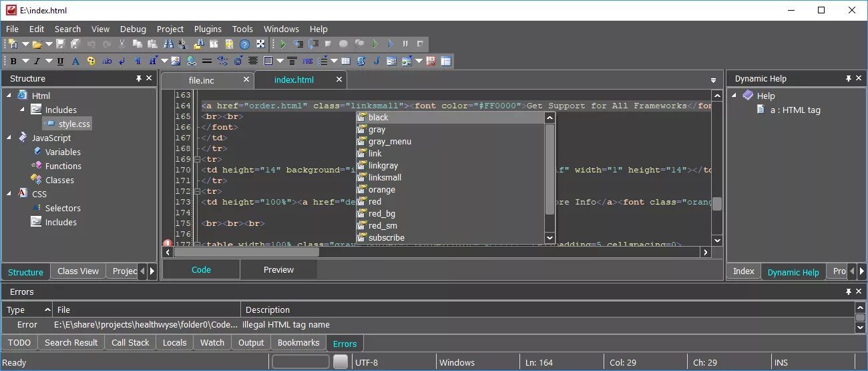Image resolution: width=868 pixels, height=371 pixels.
Task: Click the Heading H icon
Action: coord(152,61)
